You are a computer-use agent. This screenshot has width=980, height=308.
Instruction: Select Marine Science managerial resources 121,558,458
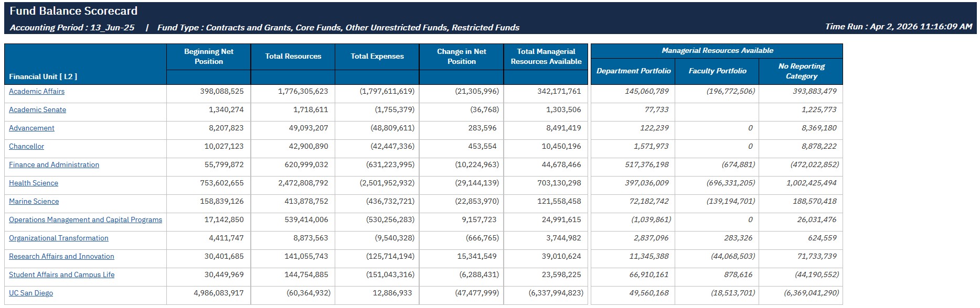point(559,201)
